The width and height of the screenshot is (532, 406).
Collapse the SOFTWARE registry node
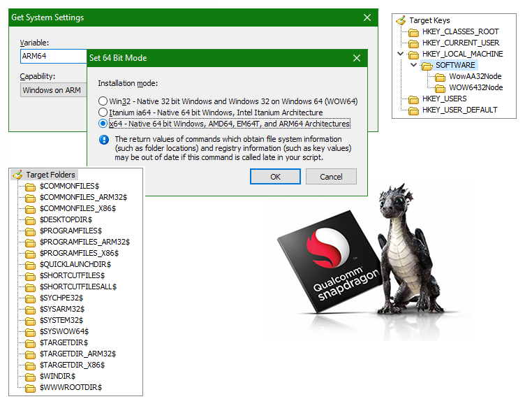pos(413,65)
